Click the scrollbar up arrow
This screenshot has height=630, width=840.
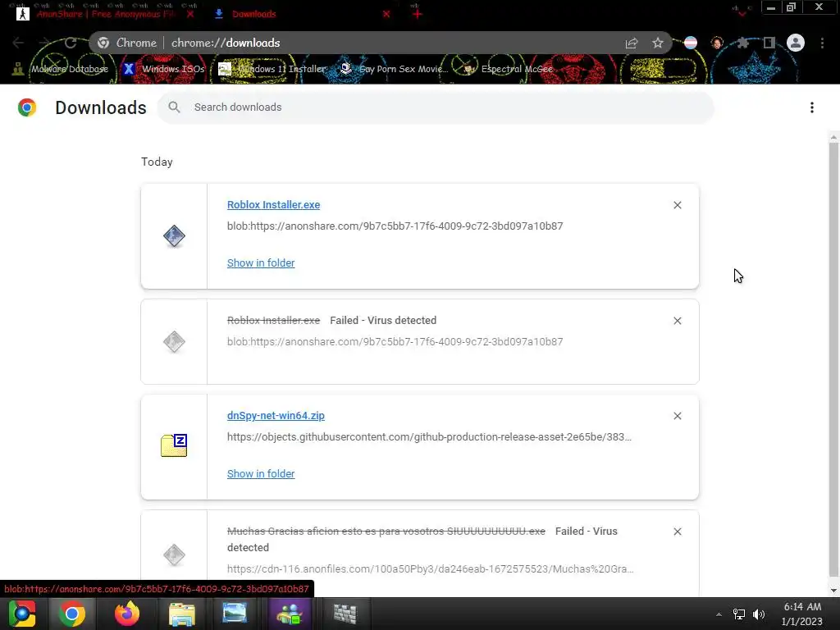[833, 137]
